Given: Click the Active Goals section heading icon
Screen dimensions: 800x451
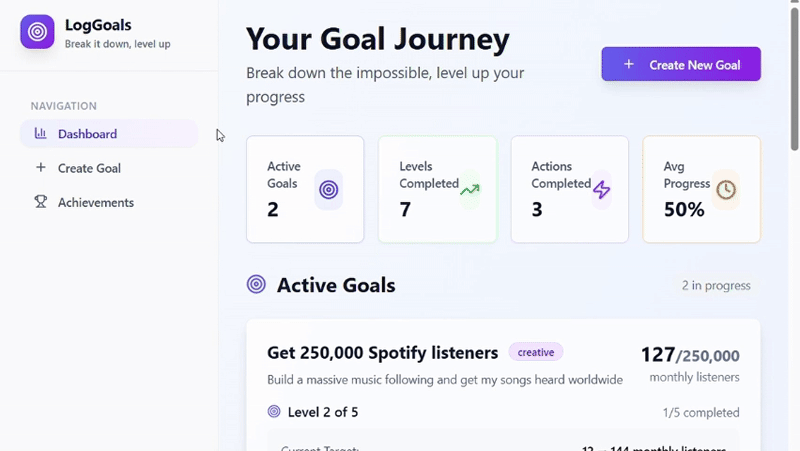Looking at the screenshot, I should click(x=256, y=285).
